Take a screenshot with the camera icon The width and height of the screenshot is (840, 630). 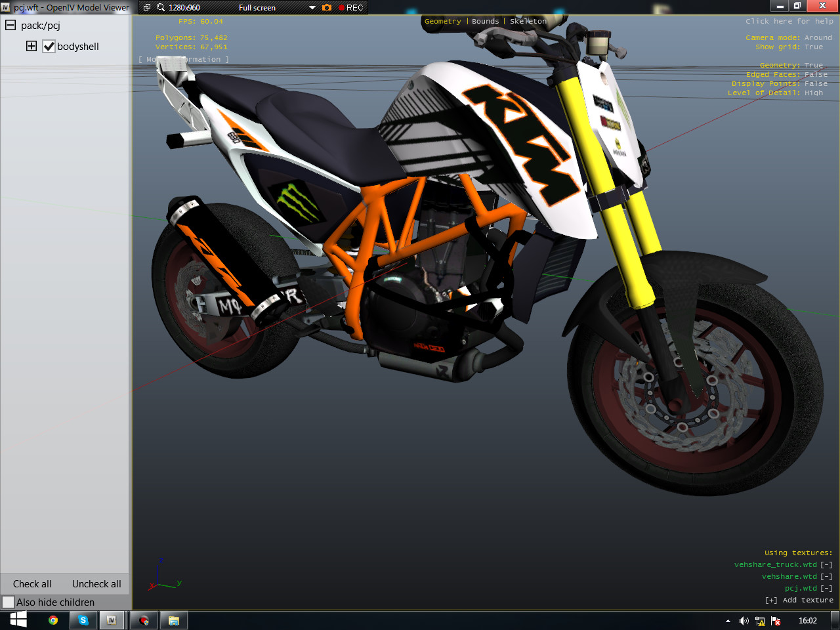tap(327, 7)
